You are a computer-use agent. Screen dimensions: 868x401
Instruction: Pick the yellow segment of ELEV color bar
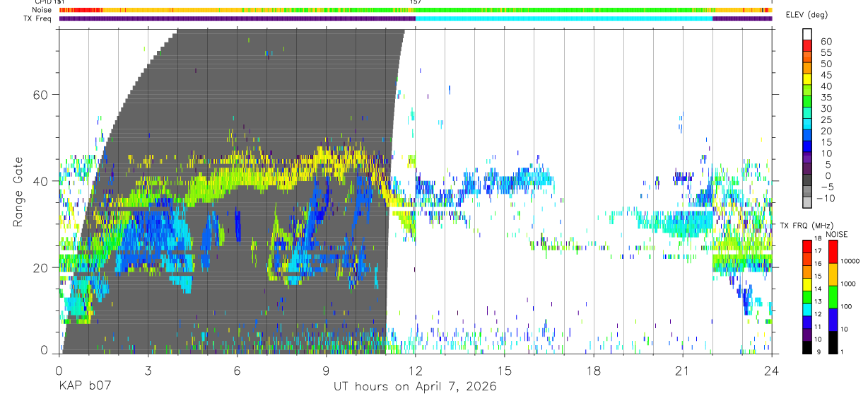coord(807,81)
